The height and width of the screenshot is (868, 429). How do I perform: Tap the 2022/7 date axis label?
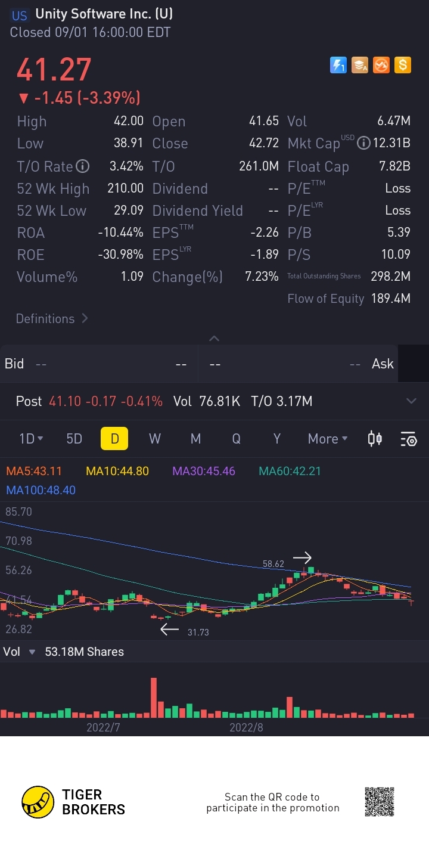pyautogui.click(x=104, y=727)
